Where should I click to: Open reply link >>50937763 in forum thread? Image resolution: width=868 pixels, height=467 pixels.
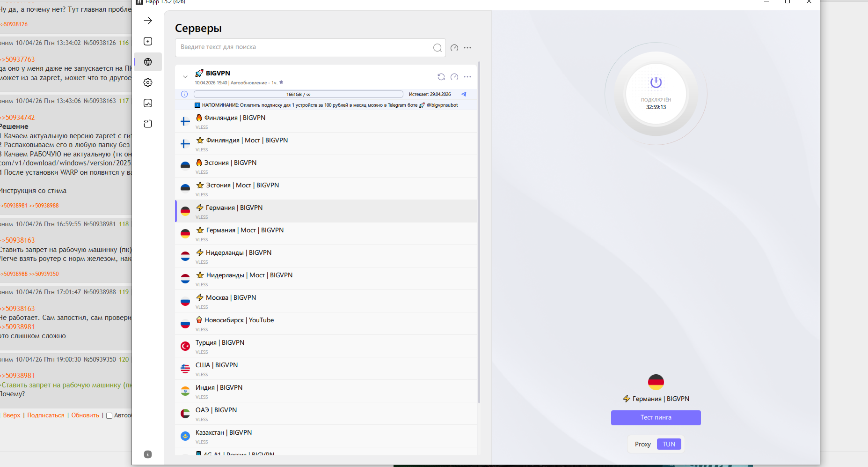coord(18,59)
